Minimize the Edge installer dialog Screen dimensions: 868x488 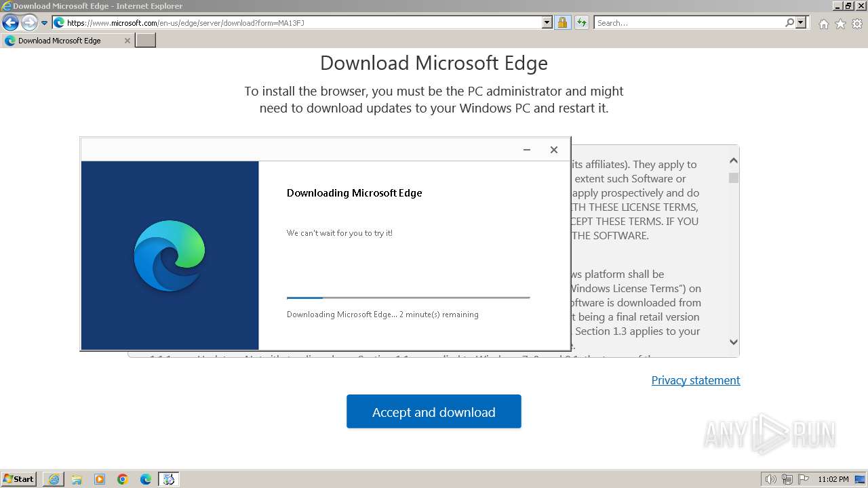coord(527,150)
